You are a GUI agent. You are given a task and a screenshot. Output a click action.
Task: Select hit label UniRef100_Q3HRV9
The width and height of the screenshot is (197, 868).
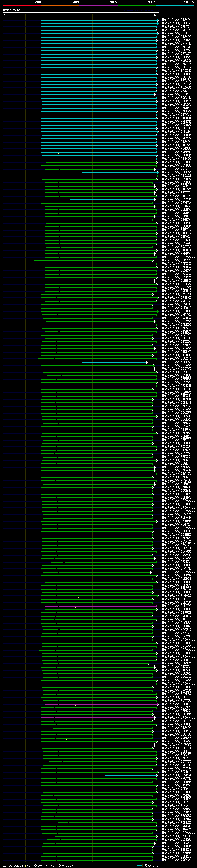177,57
